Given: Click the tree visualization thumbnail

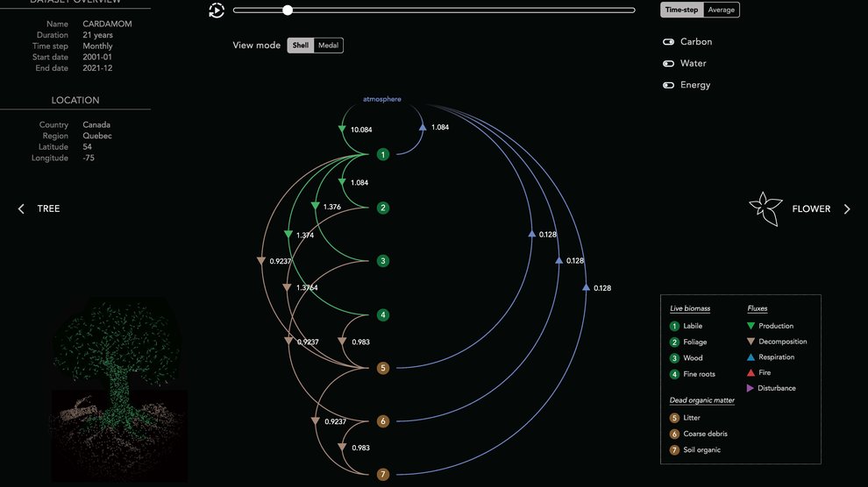Looking at the screenshot, I should point(119,390).
